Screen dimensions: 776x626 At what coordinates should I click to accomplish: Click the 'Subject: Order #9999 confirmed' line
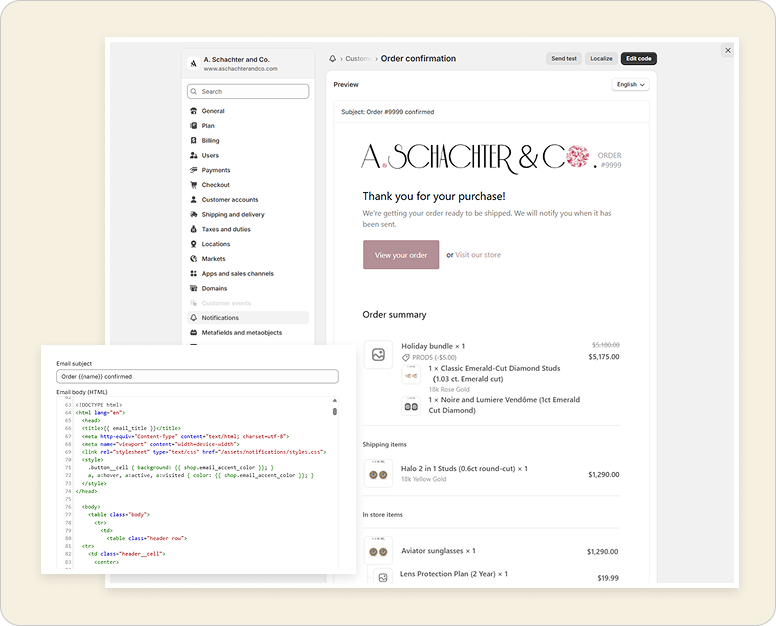pyautogui.click(x=388, y=112)
